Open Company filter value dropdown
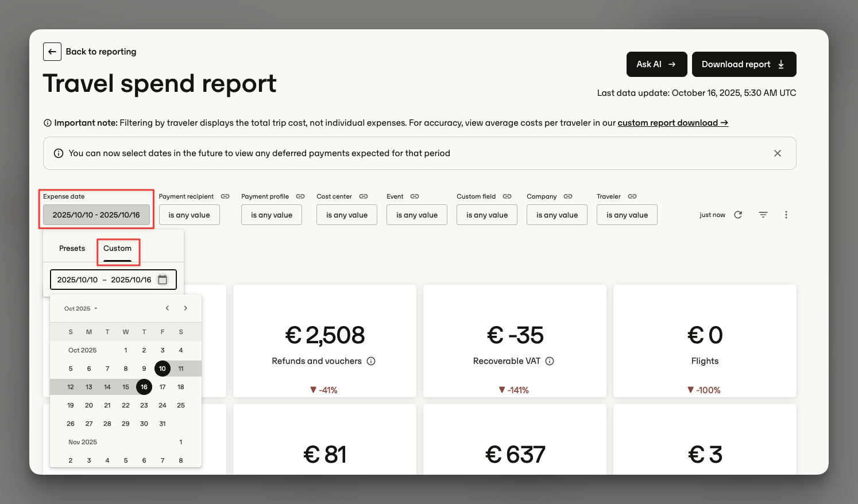 (x=557, y=215)
